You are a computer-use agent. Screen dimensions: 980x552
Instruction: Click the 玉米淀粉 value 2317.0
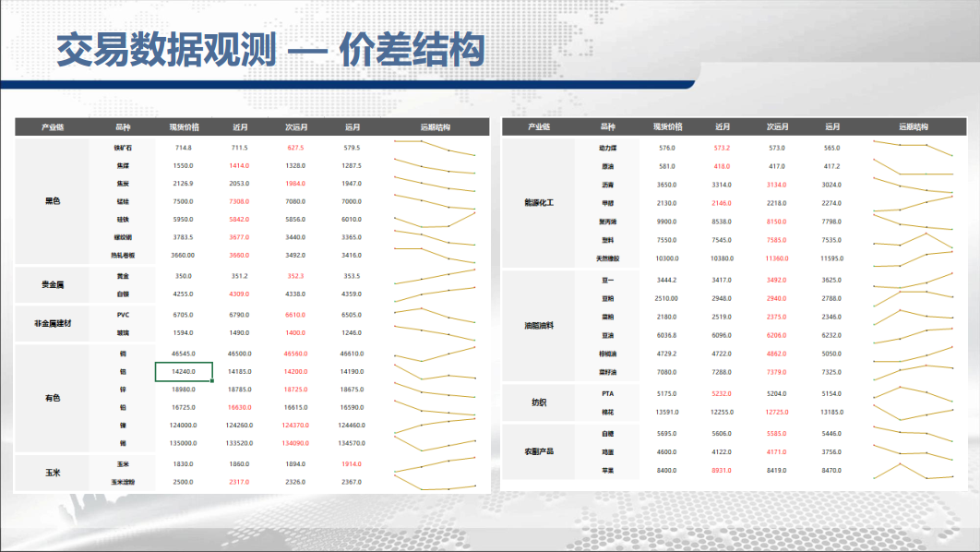239,482
